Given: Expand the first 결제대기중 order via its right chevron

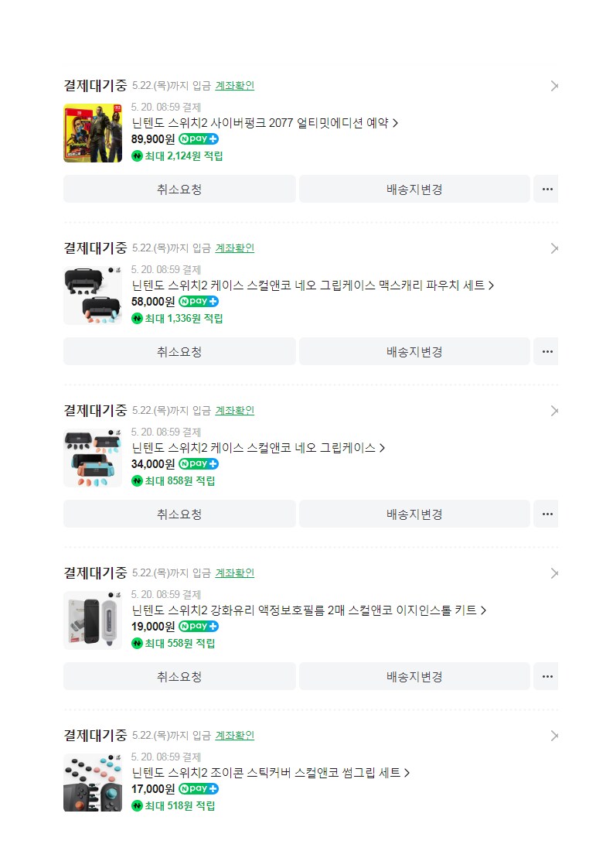Looking at the screenshot, I should (x=554, y=86).
